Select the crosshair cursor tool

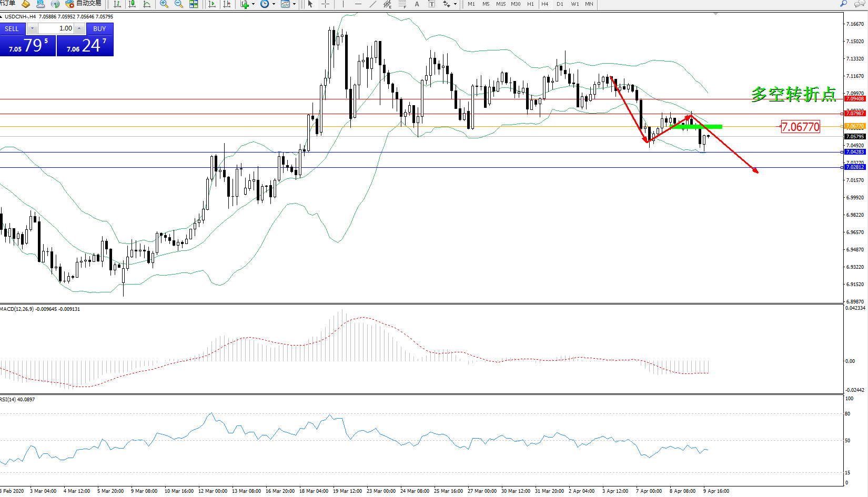(x=326, y=4)
